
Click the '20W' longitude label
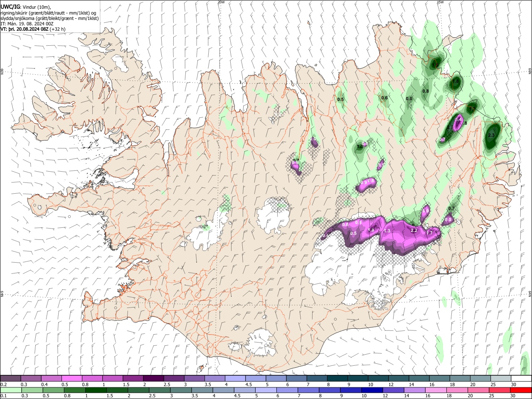tap(221, 2)
